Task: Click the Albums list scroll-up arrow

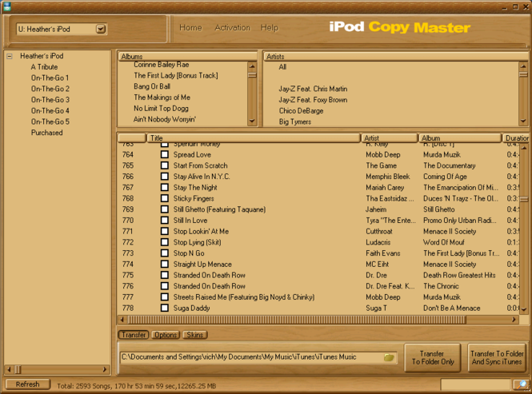Action: tap(252, 65)
